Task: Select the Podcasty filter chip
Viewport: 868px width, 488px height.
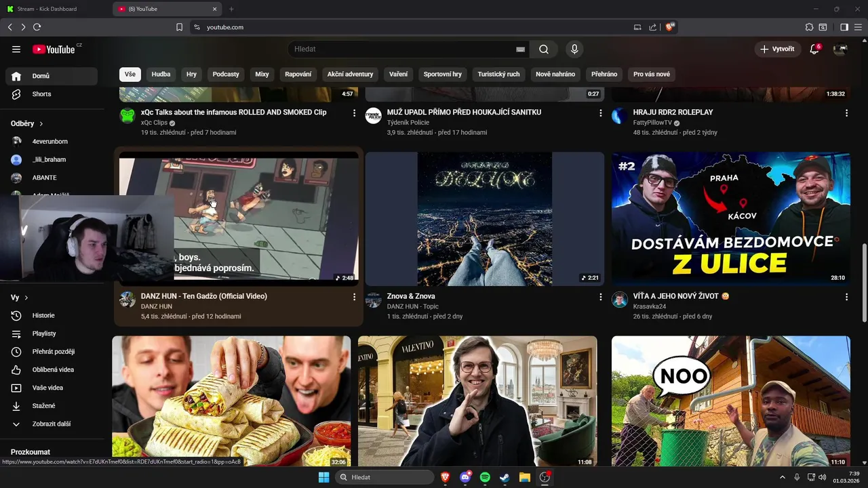Action: (226, 75)
